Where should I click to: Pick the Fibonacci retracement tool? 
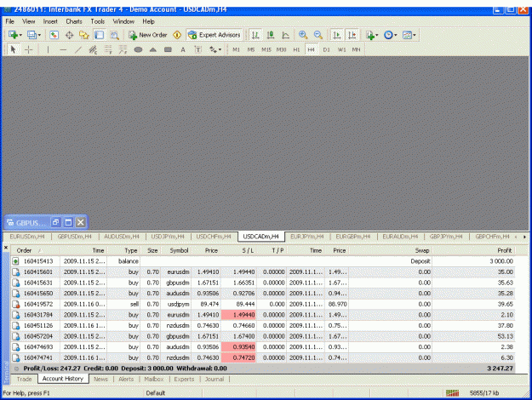coord(108,49)
